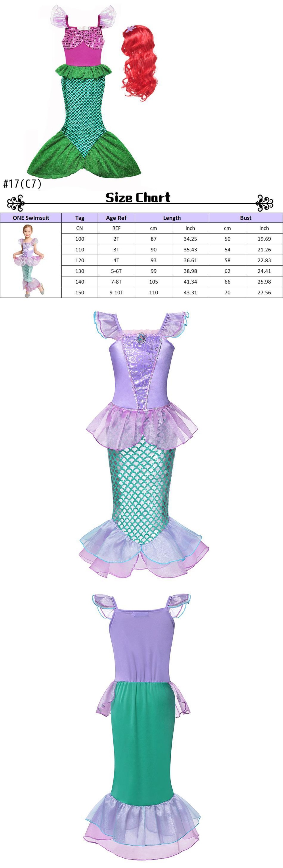Click the Size Chart heading
Viewport: 283px width, 868px height.
pyautogui.click(x=138, y=197)
